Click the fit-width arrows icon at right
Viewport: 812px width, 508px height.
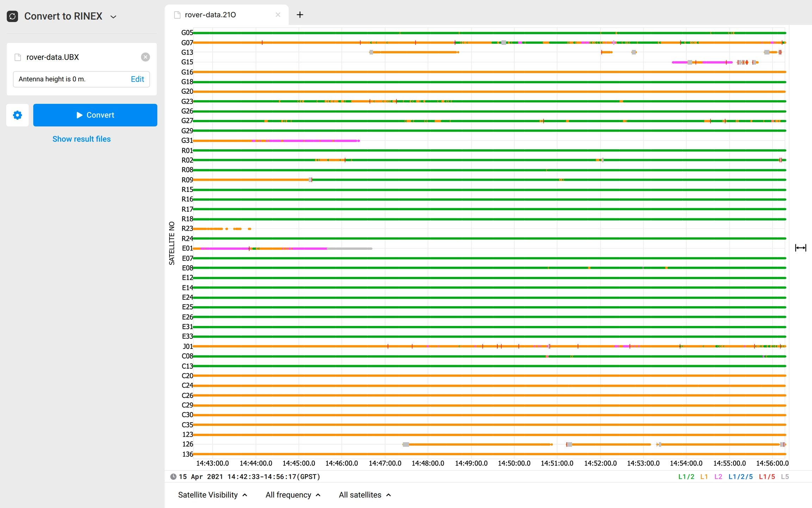point(800,248)
